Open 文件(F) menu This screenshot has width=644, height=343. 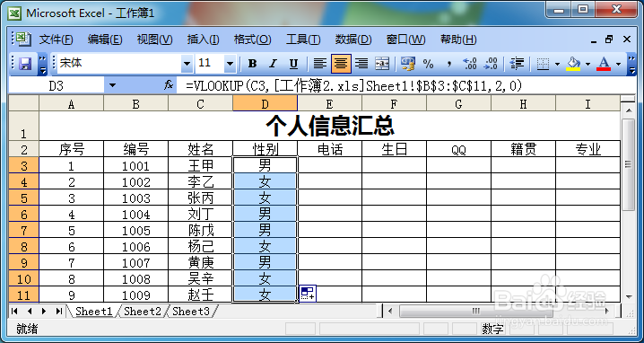(56, 40)
